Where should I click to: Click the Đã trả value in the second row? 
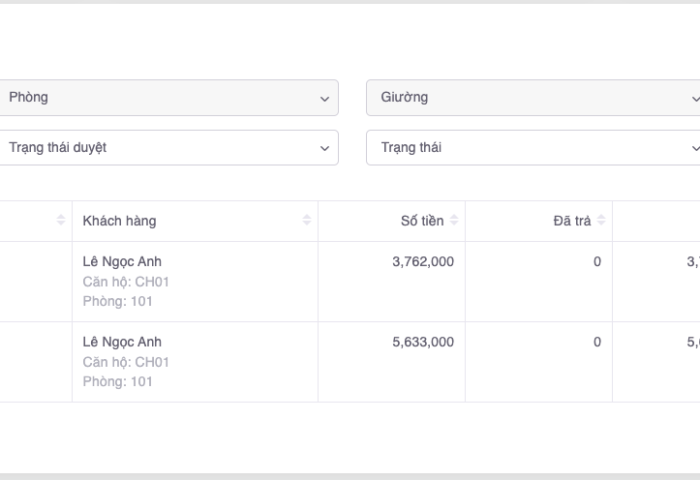click(597, 341)
